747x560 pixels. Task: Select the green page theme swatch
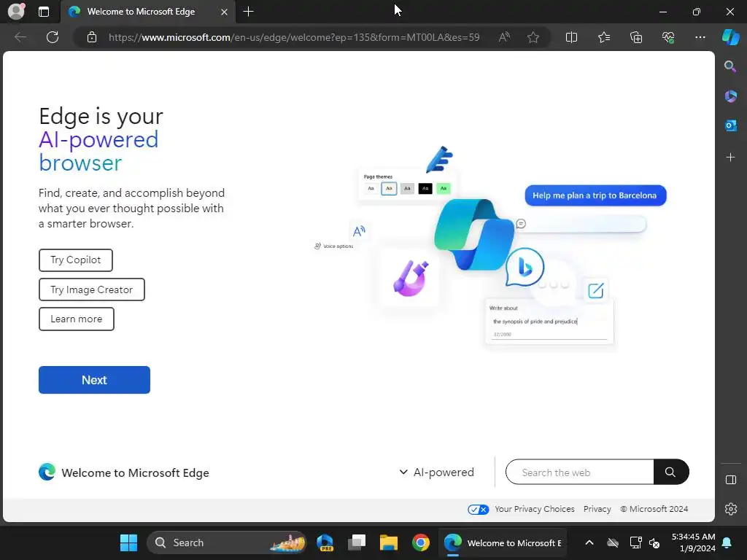(443, 189)
